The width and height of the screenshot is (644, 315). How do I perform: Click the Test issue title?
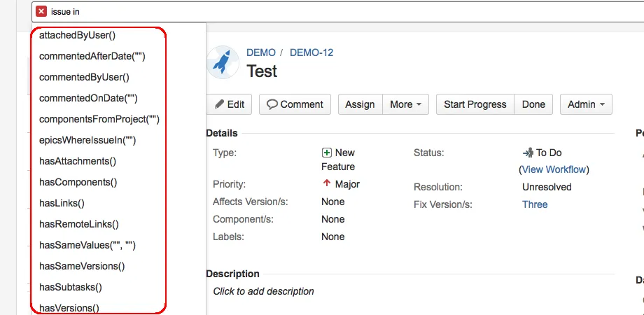[262, 71]
